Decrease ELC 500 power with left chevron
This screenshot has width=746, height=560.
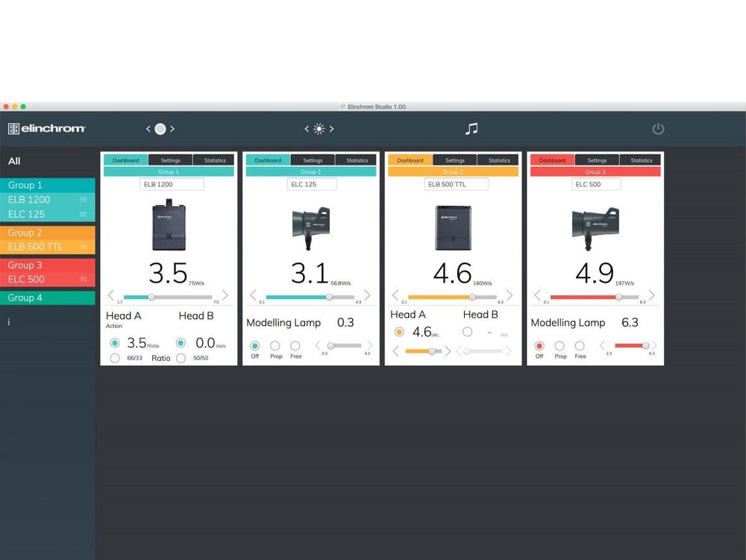click(x=538, y=295)
